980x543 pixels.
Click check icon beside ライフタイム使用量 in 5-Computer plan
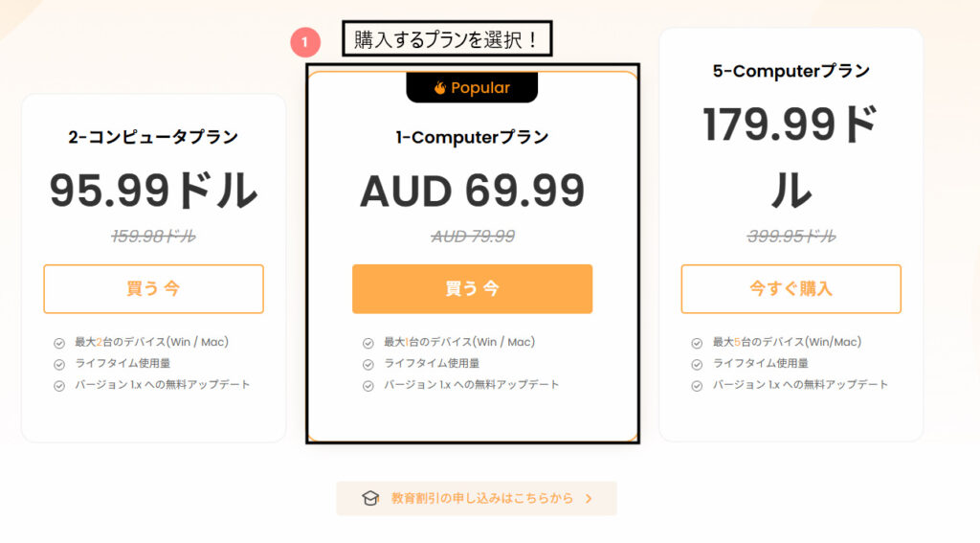coord(697,364)
